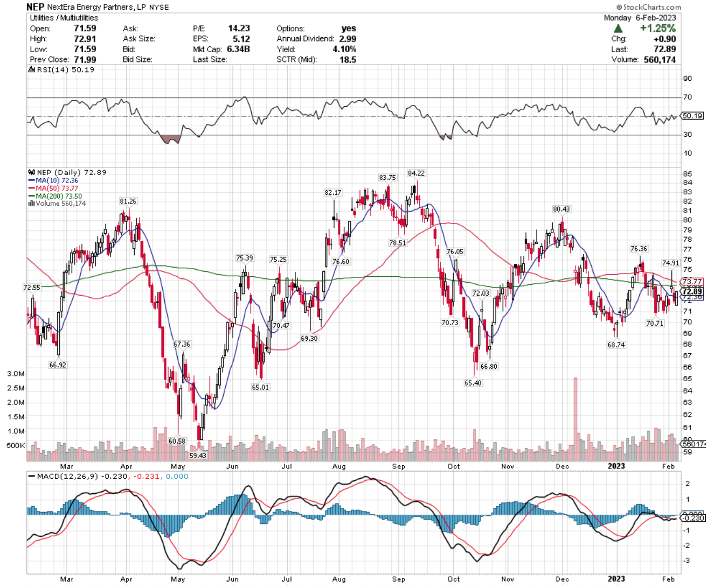Screen dimensions: 721x588
Task: Click the Volume value 560,174 in header
Action: (x=660, y=60)
